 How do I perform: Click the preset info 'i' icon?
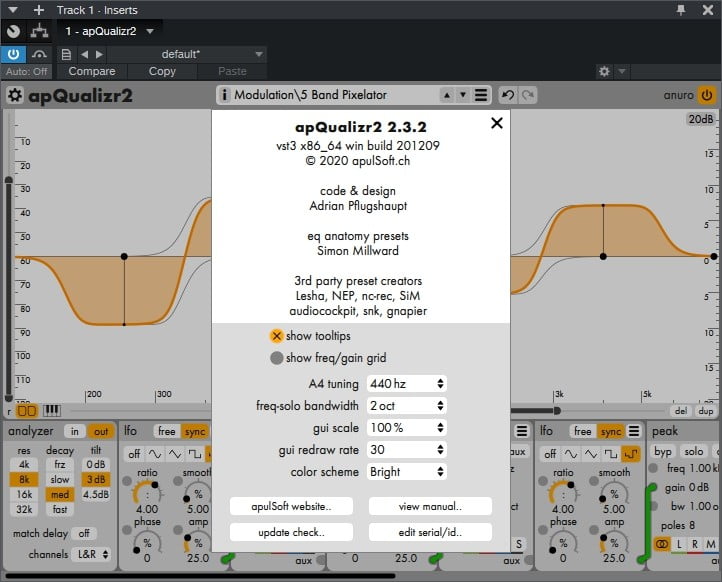point(224,95)
